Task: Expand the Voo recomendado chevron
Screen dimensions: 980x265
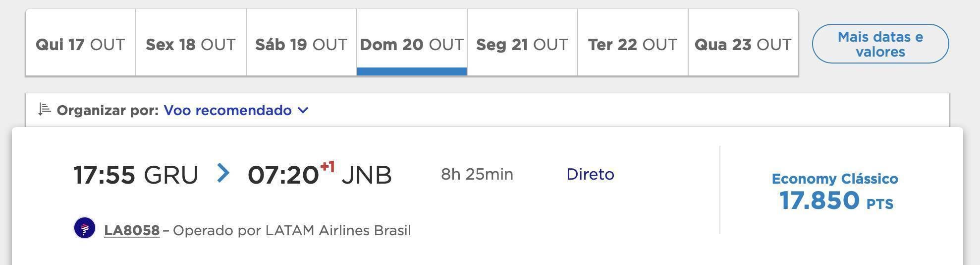Action: pyautogui.click(x=303, y=110)
